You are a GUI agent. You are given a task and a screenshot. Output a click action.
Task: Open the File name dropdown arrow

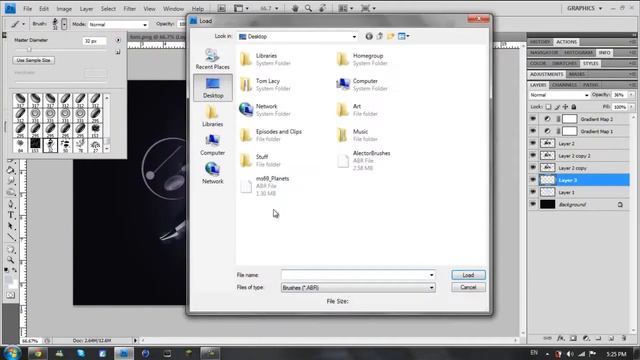pos(431,275)
